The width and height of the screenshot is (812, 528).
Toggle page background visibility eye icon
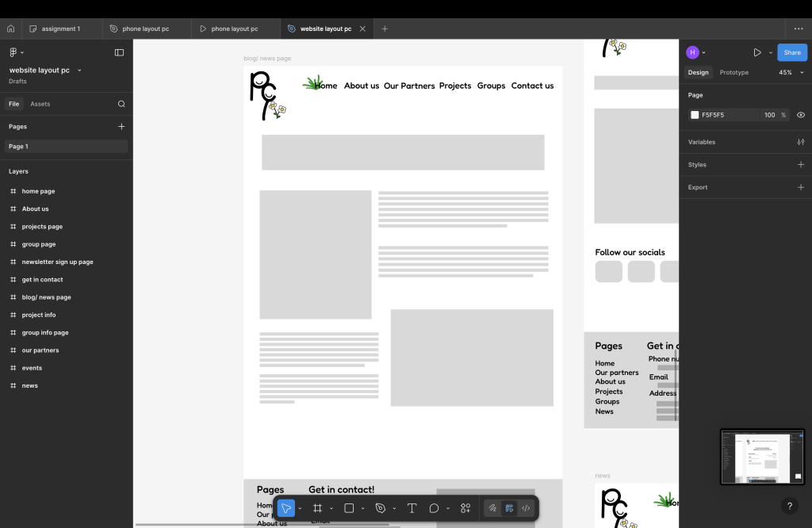pos(800,115)
